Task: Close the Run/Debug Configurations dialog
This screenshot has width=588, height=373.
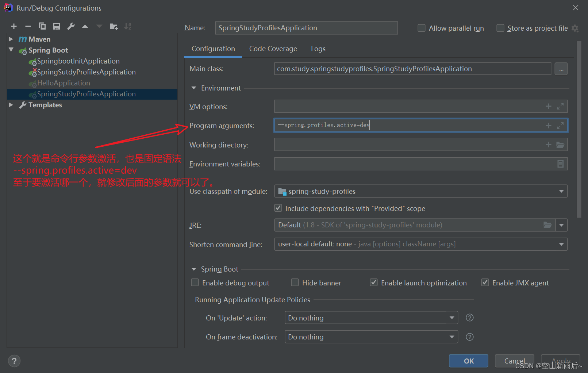Action: [x=576, y=8]
